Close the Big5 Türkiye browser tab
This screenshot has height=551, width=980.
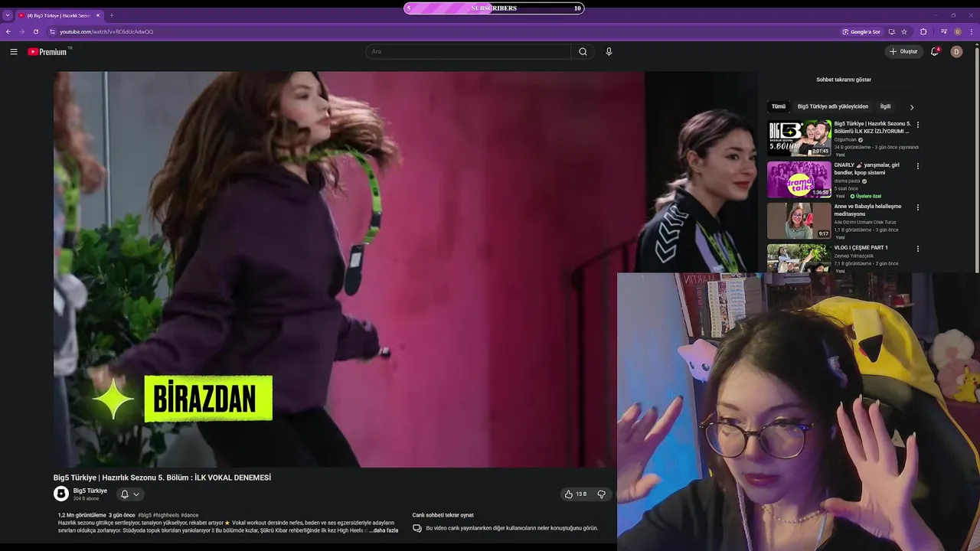click(x=98, y=15)
